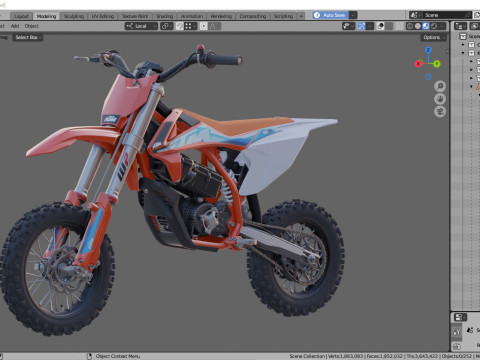480x360 pixels.
Task: Open the properties editor type dropdown
Action: tap(460, 317)
